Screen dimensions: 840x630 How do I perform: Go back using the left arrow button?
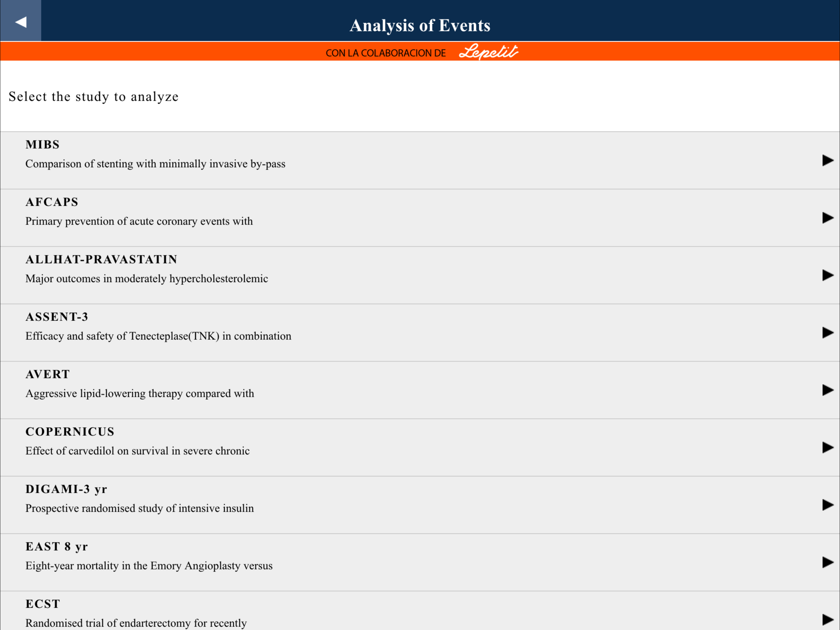tap(21, 21)
